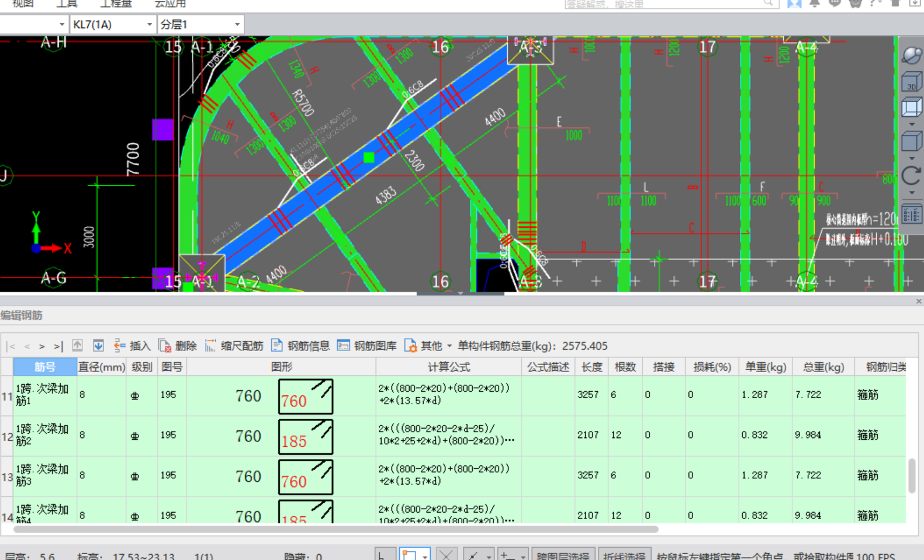This screenshot has height=560, width=924.
Task: Open 缩尺配筋 scaled rebar tool
Action: pos(234,346)
